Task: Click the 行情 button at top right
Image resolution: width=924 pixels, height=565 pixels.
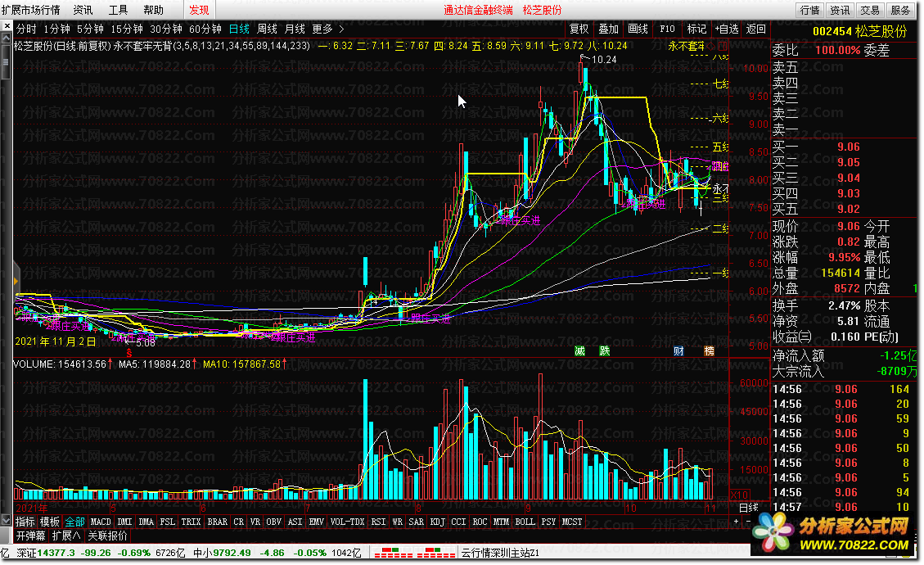Action: 809,10
